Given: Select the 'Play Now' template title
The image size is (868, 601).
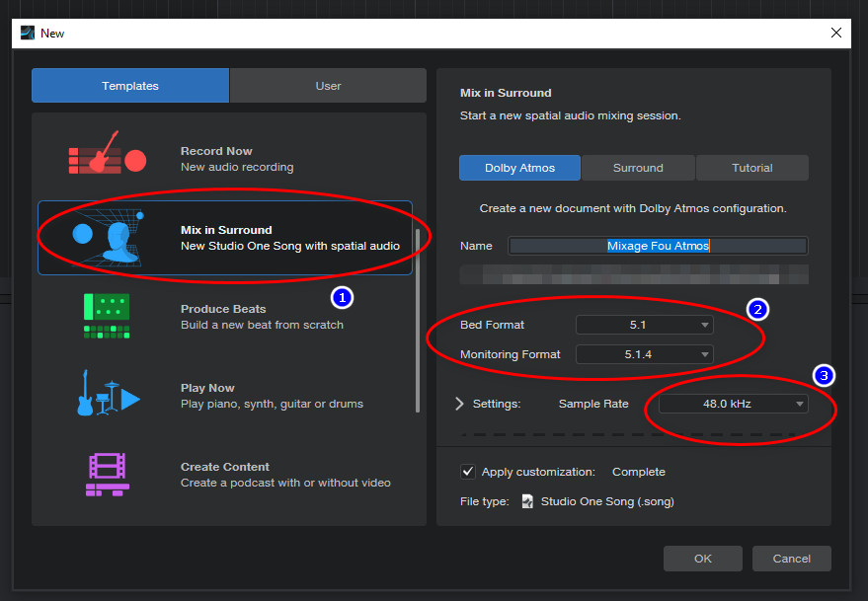Looking at the screenshot, I should pyautogui.click(x=207, y=388).
